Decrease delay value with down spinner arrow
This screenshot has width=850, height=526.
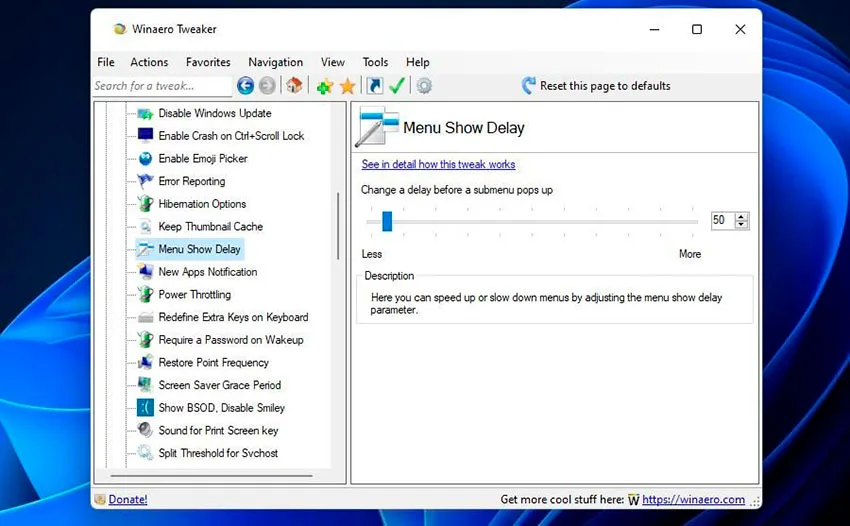click(741, 224)
